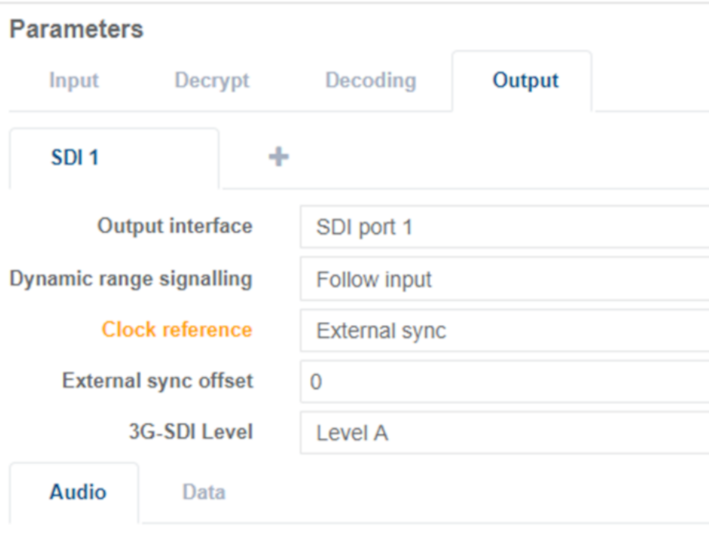Click the Level A value text

coord(352,433)
